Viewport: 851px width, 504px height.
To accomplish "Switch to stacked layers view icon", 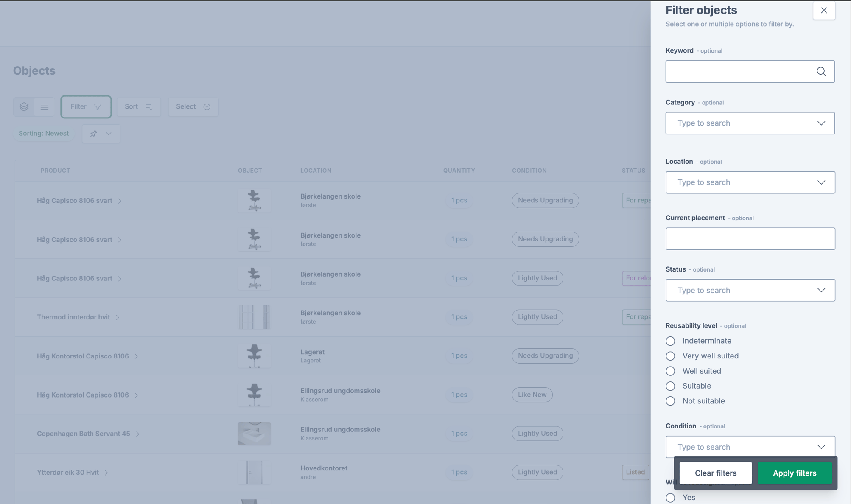I will [x=24, y=106].
